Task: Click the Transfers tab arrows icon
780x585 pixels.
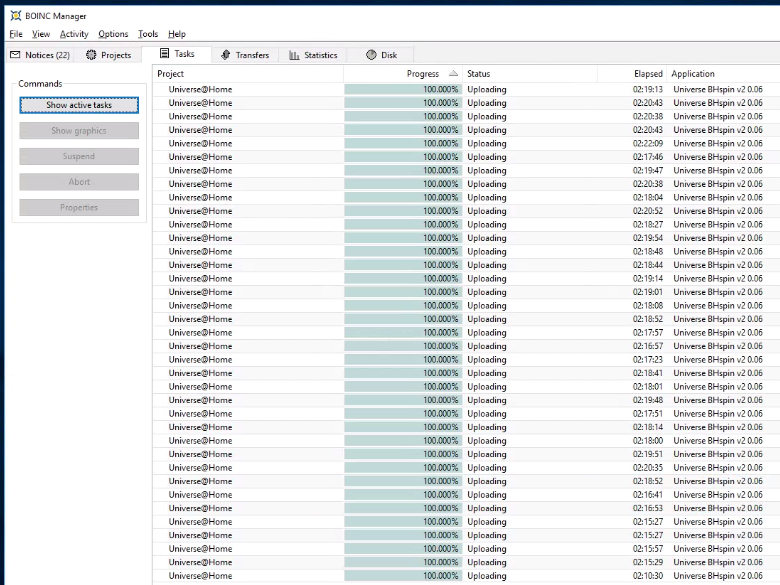Action: (x=225, y=55)
